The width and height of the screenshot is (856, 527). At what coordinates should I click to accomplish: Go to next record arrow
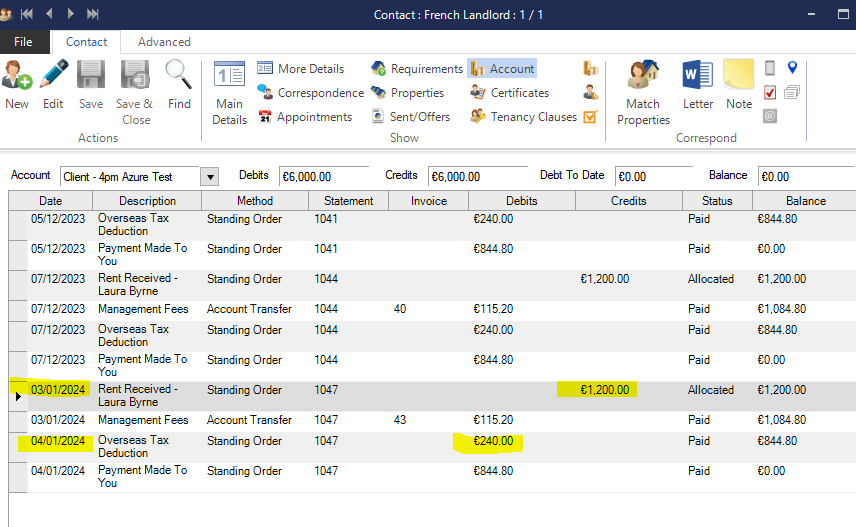(x=70, y=14)
